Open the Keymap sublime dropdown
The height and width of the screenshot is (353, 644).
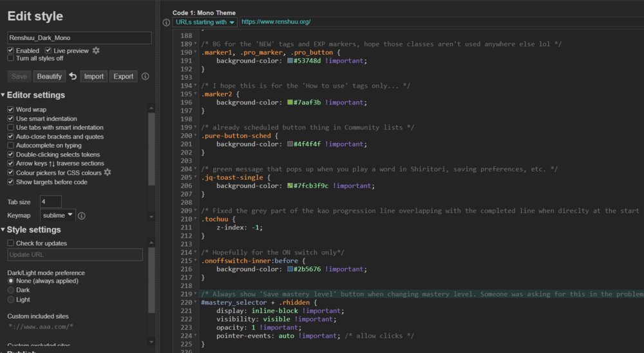point(58,215)
